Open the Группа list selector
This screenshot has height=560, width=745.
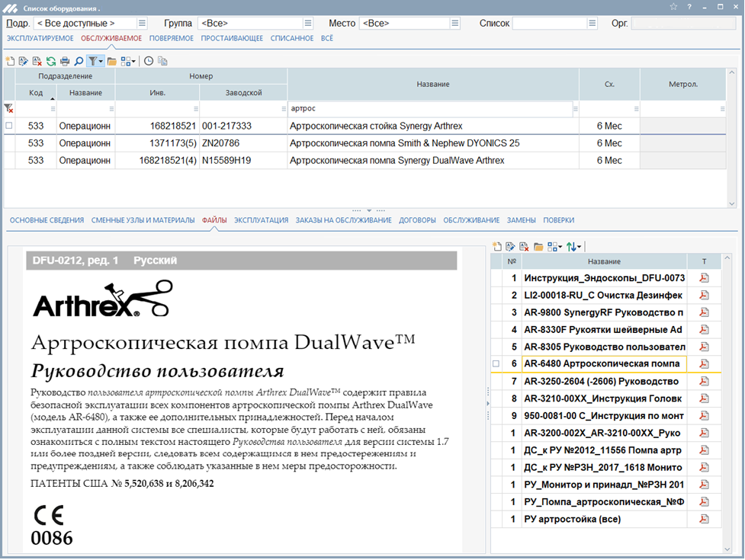coord(308,24)
